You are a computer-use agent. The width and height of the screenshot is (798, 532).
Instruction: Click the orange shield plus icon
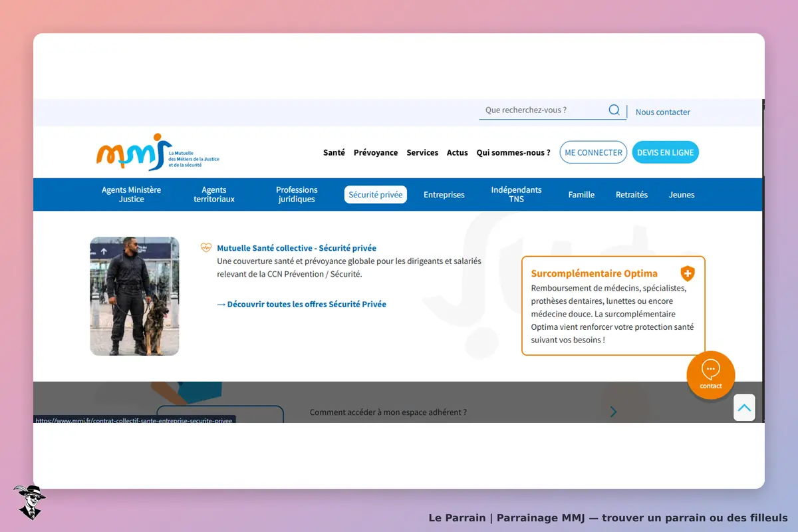tap(688, 273)
